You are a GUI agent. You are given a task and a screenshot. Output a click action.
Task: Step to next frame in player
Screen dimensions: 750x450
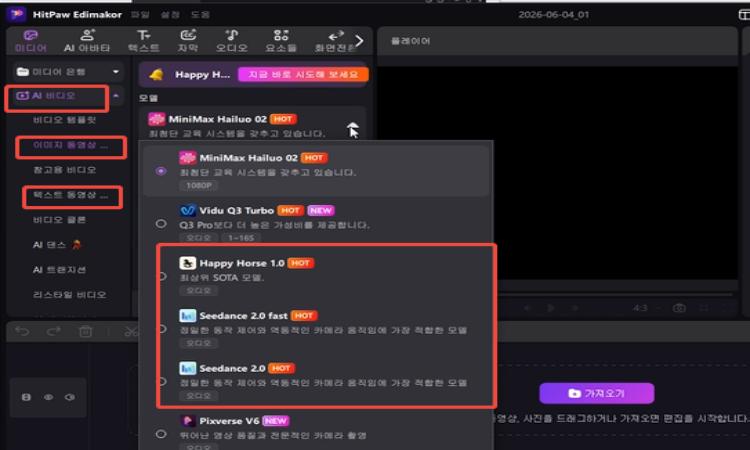(575, 308)
